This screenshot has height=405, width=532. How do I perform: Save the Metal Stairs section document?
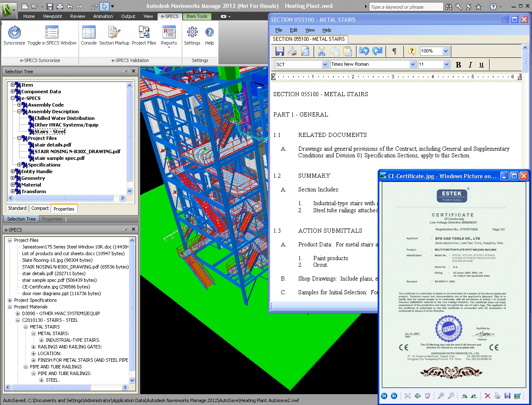280,51
